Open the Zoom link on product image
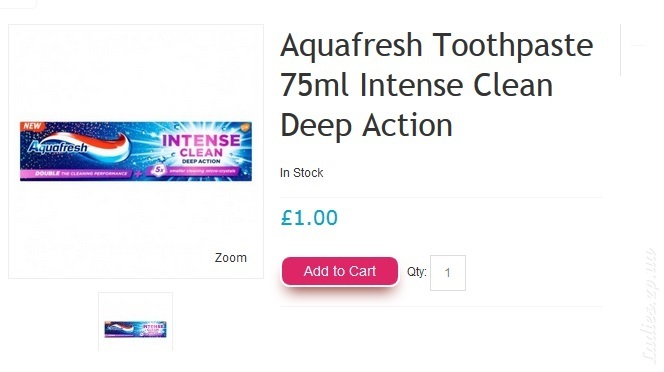The image size is (664, 372). [231, 258]
